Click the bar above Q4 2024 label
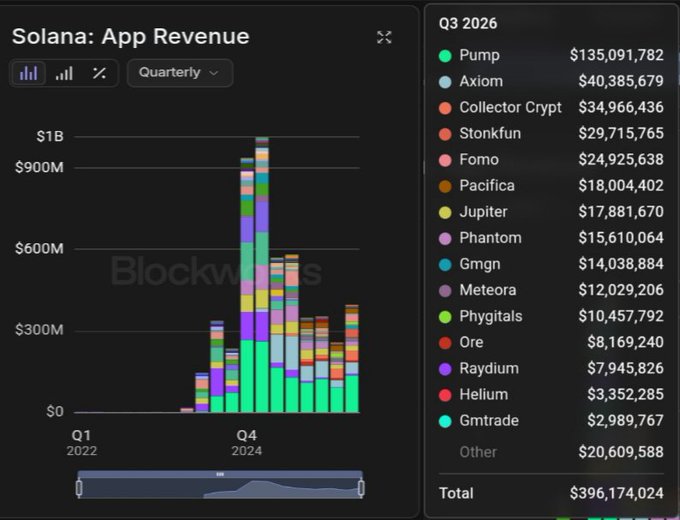 click(x=247, y=285)
